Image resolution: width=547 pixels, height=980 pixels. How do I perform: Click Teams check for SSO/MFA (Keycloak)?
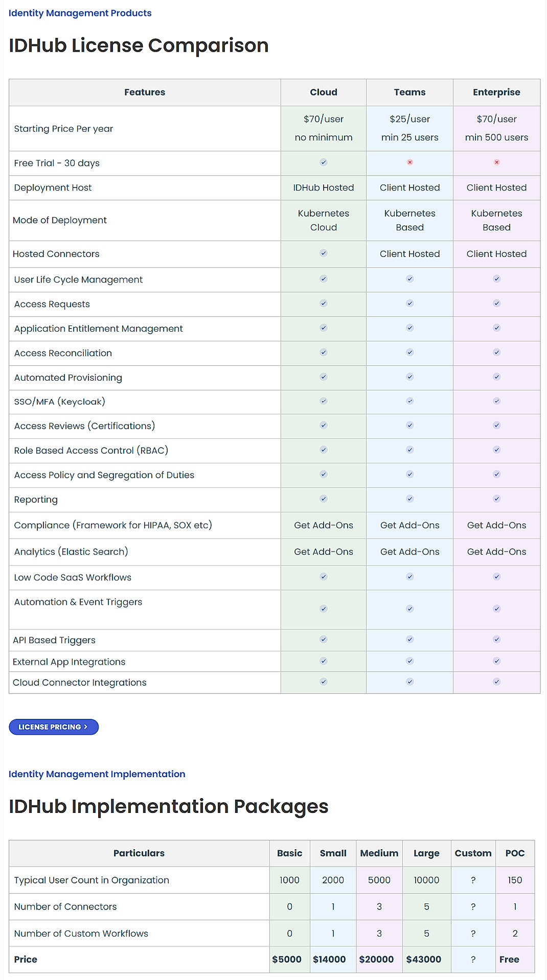tap(410, 401)
